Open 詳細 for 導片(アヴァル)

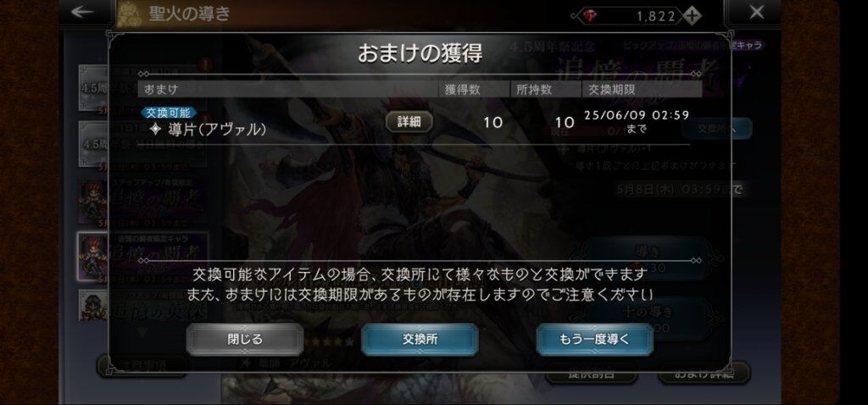[409, 122]
